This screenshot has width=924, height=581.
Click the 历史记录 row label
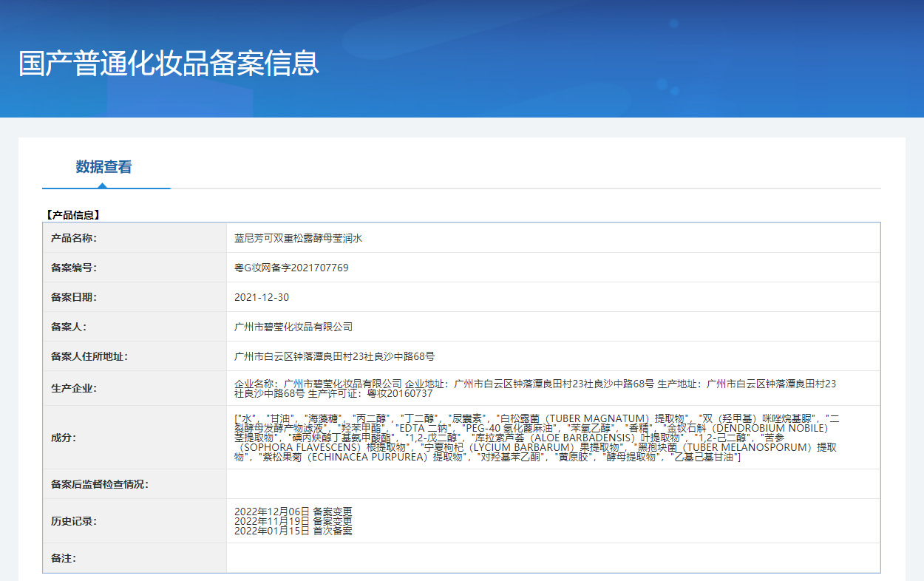74,521
